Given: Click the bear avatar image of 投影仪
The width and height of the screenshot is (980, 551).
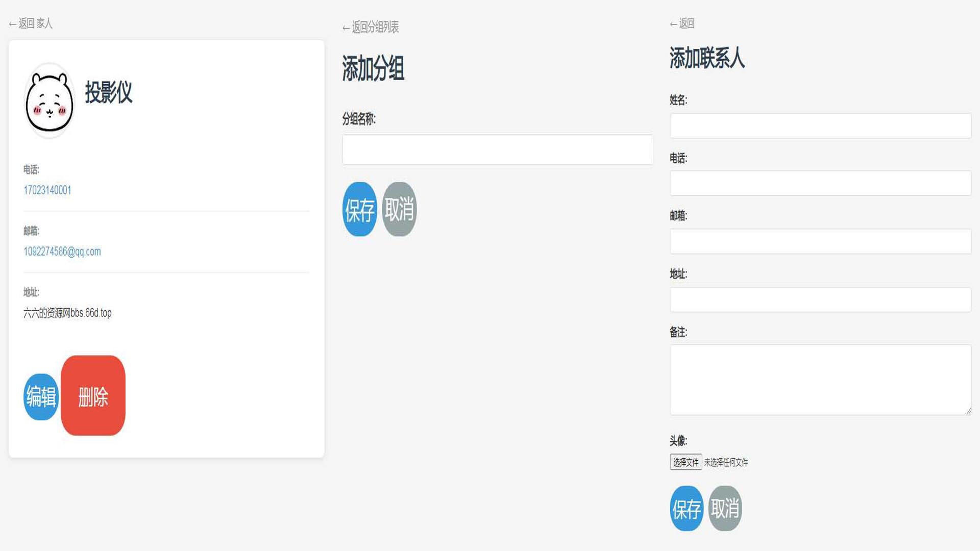Looking at the screenshot, I should click(x=50, y=101).
